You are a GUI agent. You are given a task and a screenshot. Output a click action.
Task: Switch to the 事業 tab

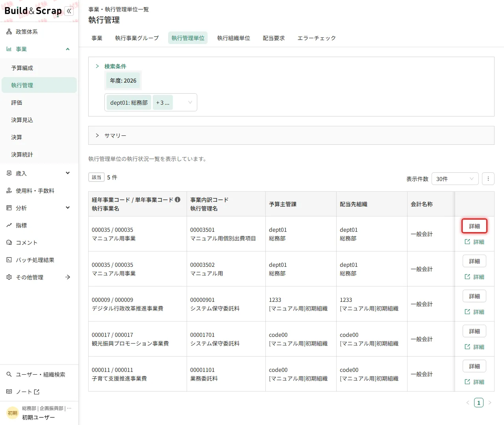tap(97, 38)
